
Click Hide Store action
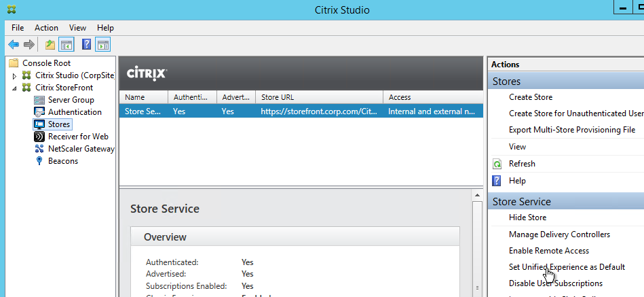(527, 217)
